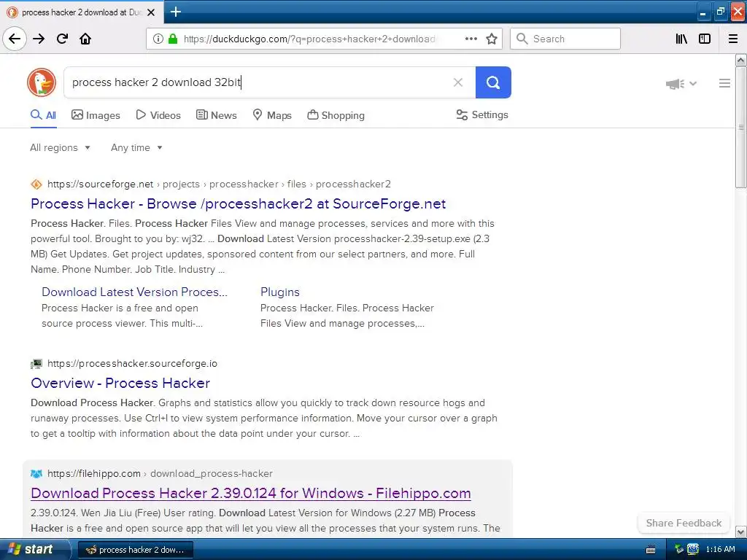Open the DuckDuckGo megaphone announcements menu
This screenshot has width=747, height=560.
(681, 84)
